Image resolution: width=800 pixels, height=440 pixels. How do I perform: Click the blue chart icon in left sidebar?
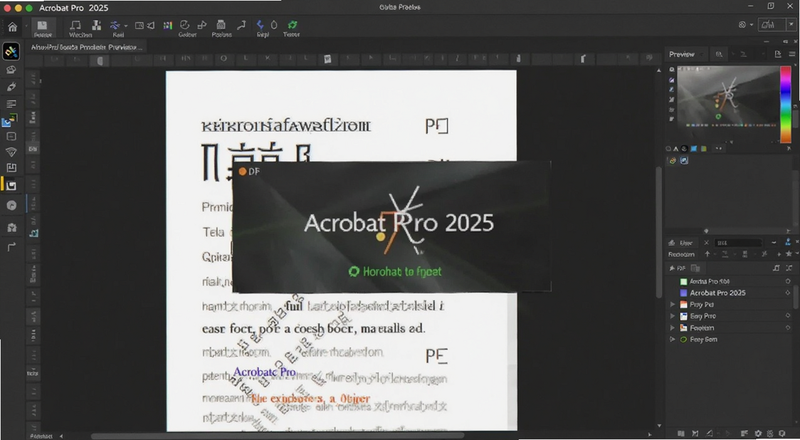click(7, 122)
